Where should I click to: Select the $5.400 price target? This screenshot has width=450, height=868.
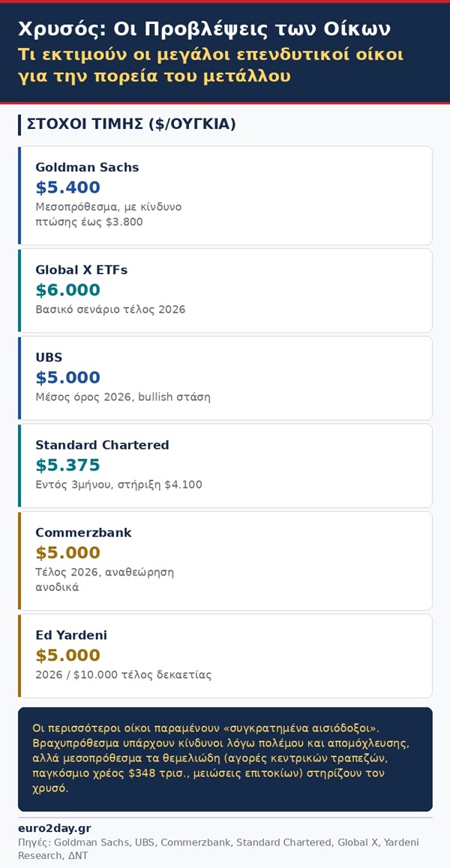pyautogui.click(x=67, y=188)
